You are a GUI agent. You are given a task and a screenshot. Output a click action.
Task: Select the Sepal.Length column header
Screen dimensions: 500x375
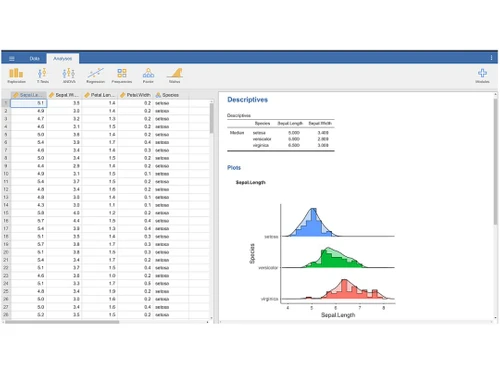[29, 95]
